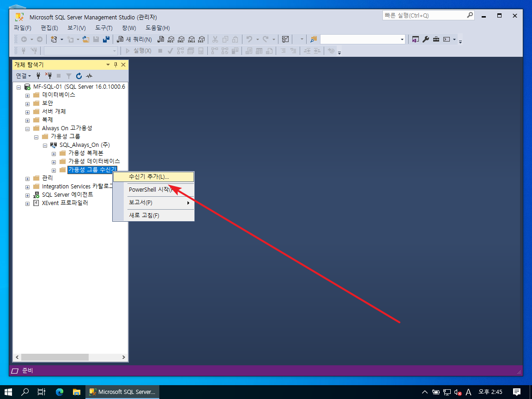Open an XMLA query from the toolbar
Screen dimensions: 532x399
pos(191,39)
